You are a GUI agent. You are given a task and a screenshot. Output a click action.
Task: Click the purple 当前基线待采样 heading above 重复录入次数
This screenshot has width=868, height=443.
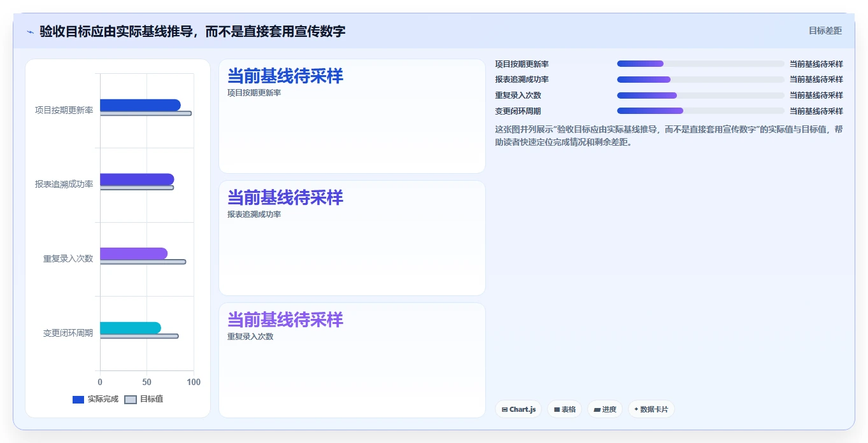coord(285,320)
